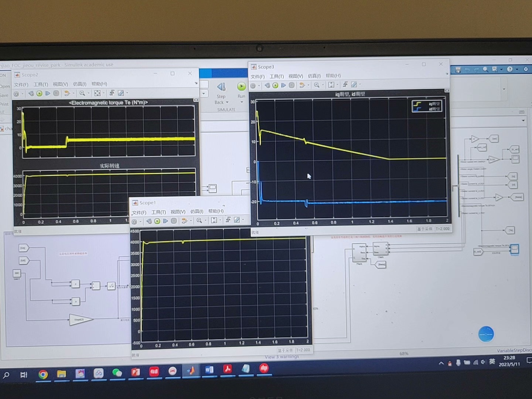Open configuration properties in Scope2 toolbar
Screen dimensions: 532x399
click(x=16, y=94)
